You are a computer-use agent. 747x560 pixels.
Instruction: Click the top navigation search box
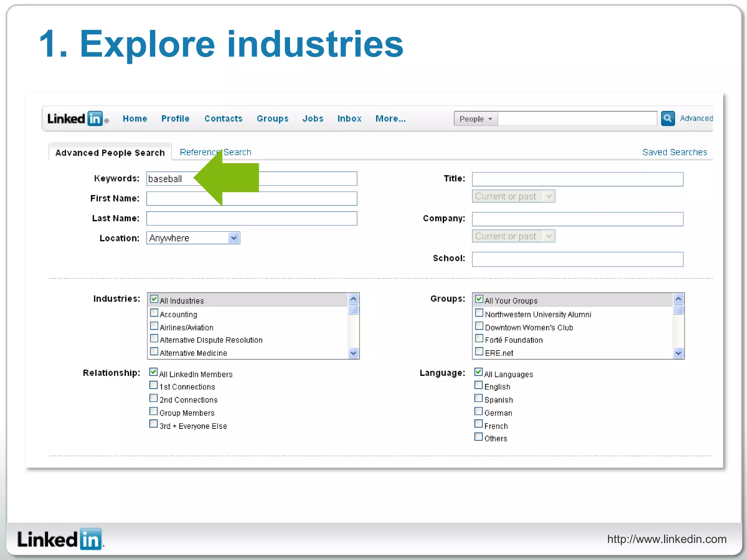tap(577, 118)
